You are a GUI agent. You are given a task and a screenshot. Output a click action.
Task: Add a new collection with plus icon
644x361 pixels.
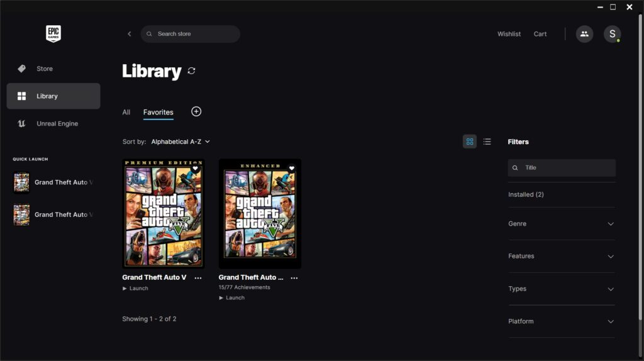click(x=196, y=112)
